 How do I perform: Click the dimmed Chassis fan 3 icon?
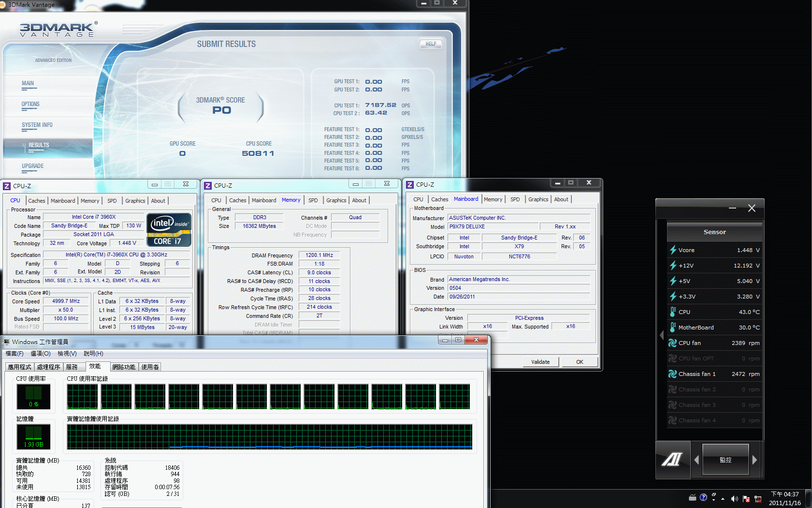tap(672, 405)
